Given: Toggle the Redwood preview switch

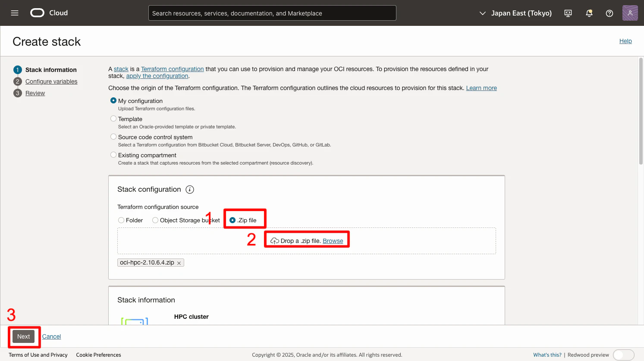Looking at the screenshot, I should [624, 355].
